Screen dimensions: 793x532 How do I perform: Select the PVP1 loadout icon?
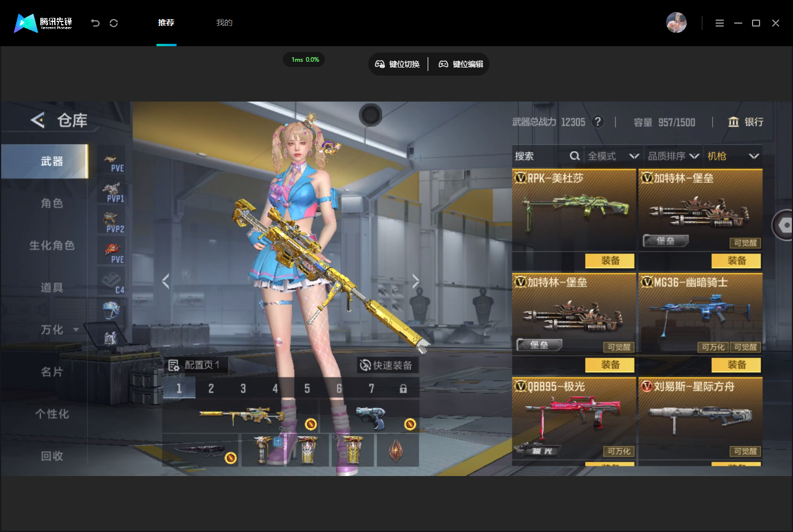(112, 192)
